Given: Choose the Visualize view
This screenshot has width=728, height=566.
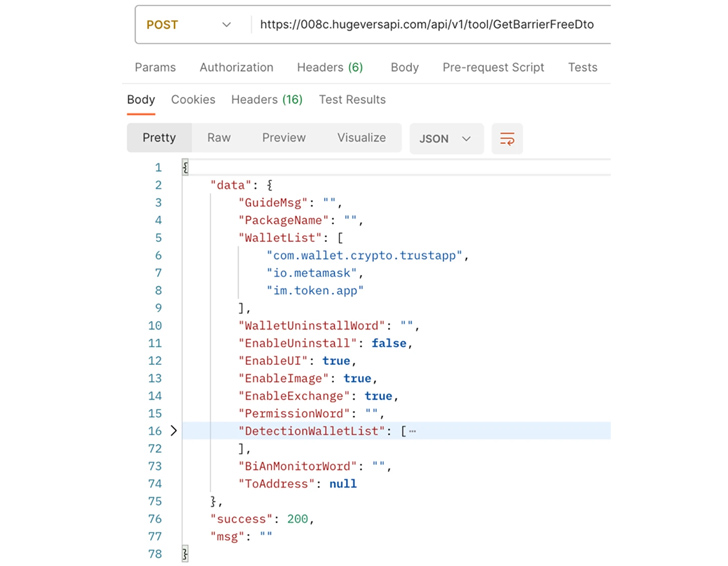Looking at the screenshot, I should coord(361,138).
